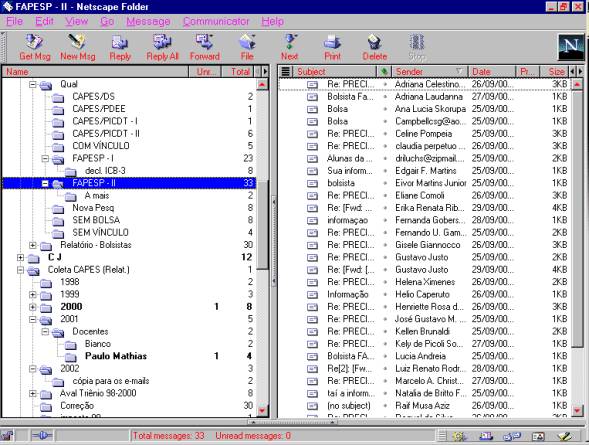The height and width of the screenshot is (445, 589).
Task: Print the message with Print icon
Action: (x=332, y=47)
